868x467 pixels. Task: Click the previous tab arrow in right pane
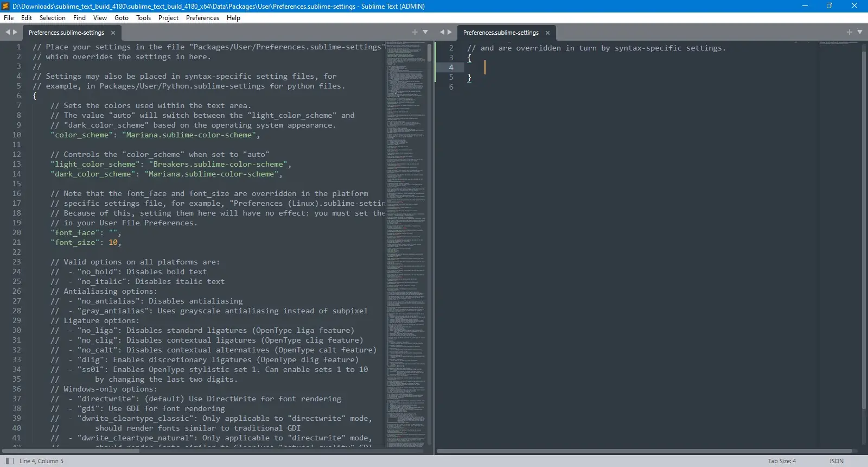pos(442,33)
